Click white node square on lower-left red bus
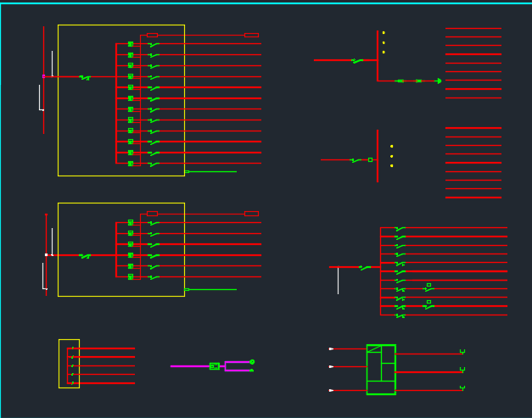532x418 pixels. 47,254
